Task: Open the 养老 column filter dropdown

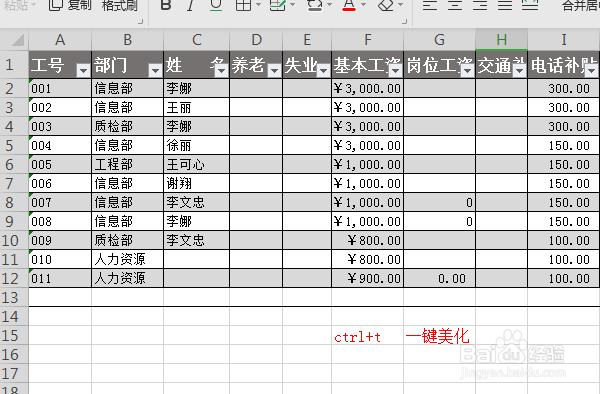Action: pyautogui.click(x=274, y=70)
